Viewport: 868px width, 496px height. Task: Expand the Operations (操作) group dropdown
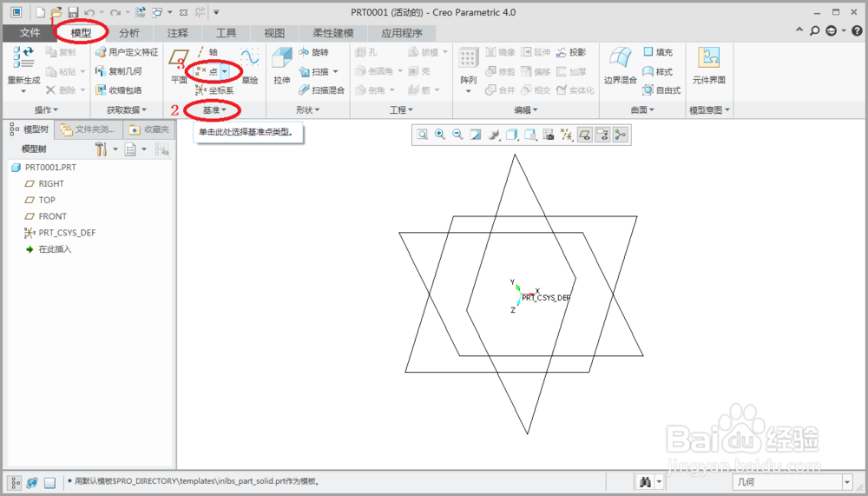click(x=47, y=110)
